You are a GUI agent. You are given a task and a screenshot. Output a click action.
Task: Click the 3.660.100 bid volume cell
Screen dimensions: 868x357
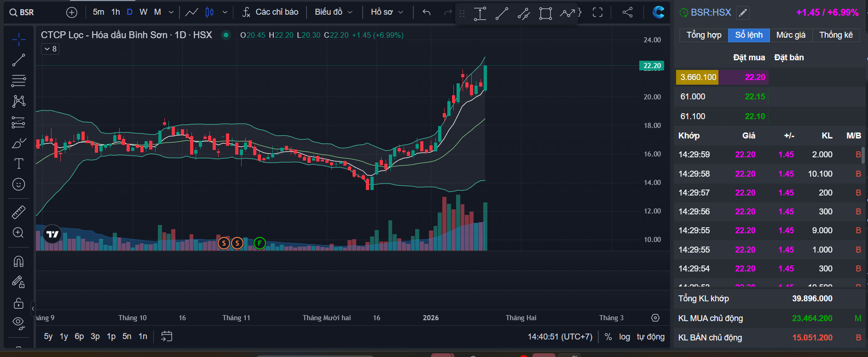pyautogui.click(x=698, y=77)
